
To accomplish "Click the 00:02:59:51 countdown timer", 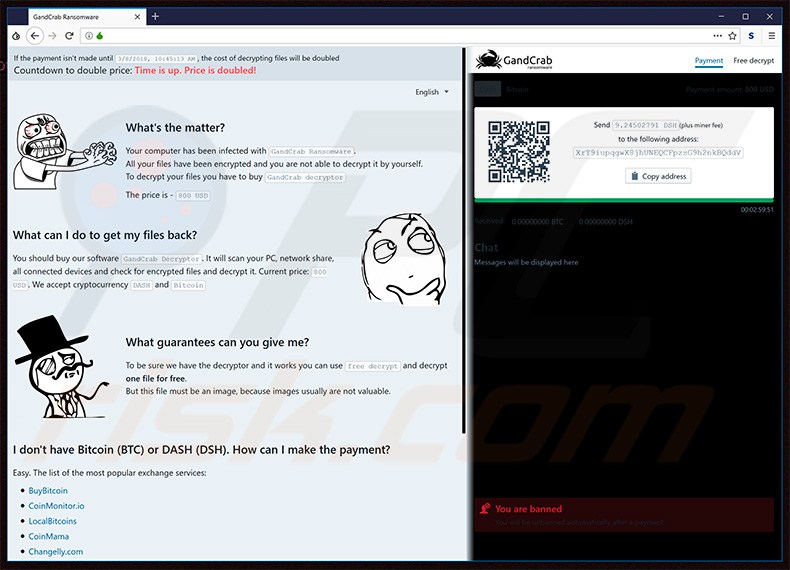I will click(x=757, y=210).
